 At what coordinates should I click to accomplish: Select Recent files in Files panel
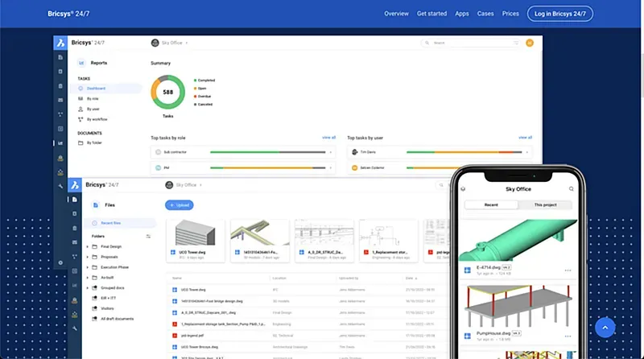pyautogui.click(x=120, y=223)
